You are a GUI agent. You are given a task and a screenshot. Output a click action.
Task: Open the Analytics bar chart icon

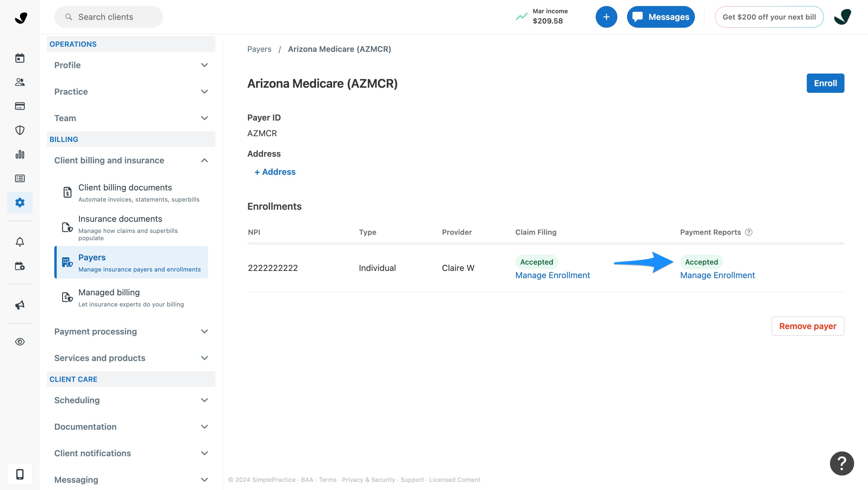click(20, 154)
